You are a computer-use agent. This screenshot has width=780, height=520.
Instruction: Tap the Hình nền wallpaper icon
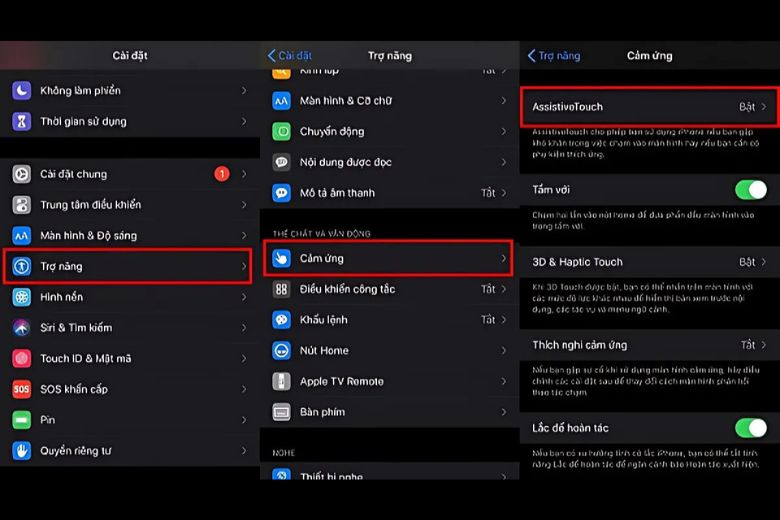point(21,297)
